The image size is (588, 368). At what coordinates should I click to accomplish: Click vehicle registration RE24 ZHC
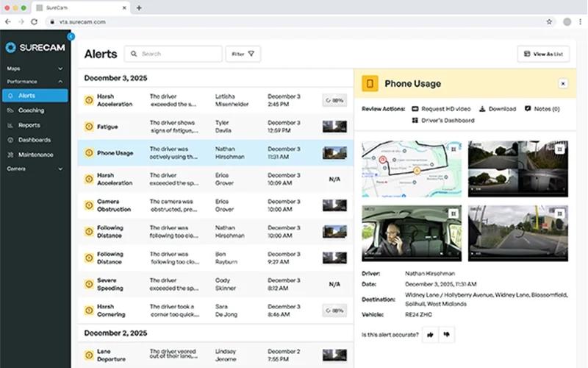pyautogui.click(x=418, y=315)
